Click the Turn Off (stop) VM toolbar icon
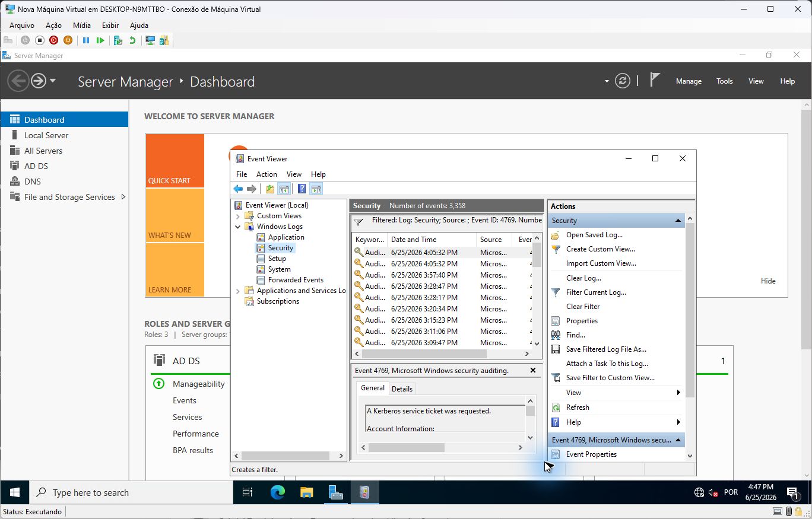The width and height of the screenshot is (812, 519). coord(39,40)
